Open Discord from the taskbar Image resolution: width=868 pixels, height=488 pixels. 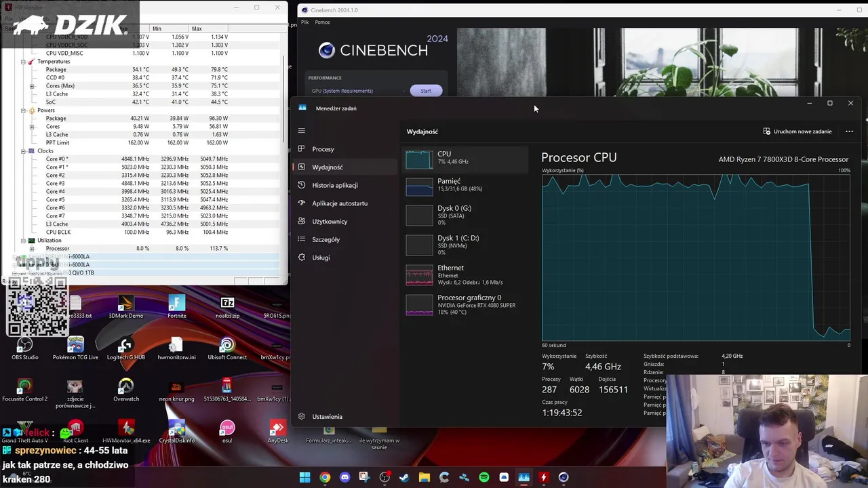point(344,477)
